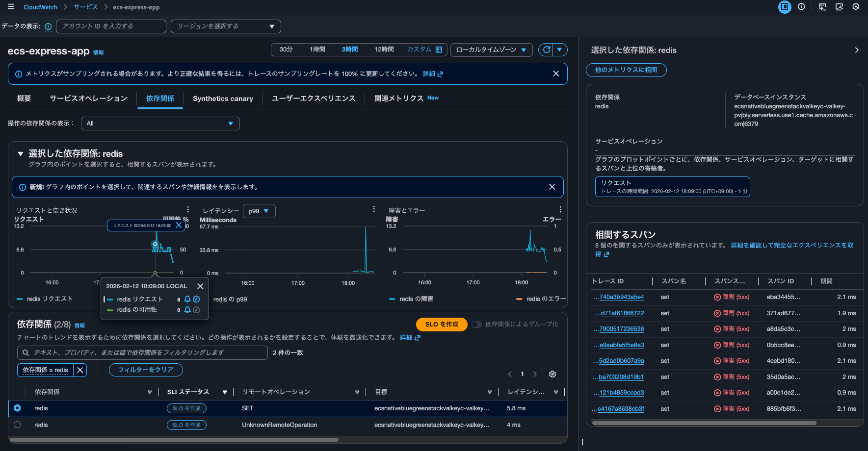
Task: Open the gear settings icon above the dependencies table
Action: (x=552, y=374)
